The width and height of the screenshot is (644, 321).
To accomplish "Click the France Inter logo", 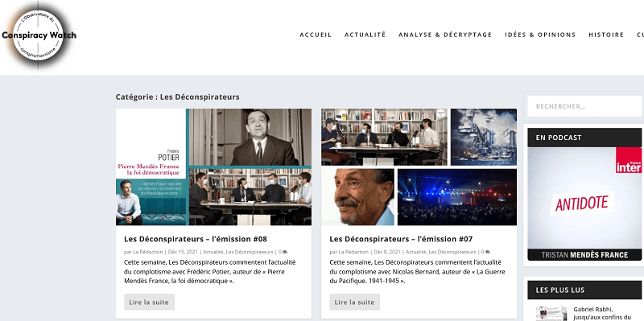I will (x=629, y=160).
